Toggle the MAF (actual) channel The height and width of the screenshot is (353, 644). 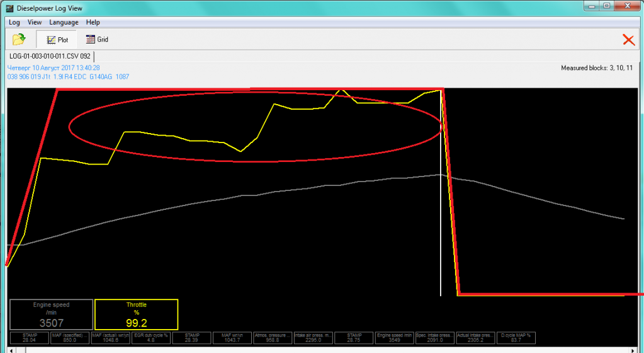(x=111, y=338)
